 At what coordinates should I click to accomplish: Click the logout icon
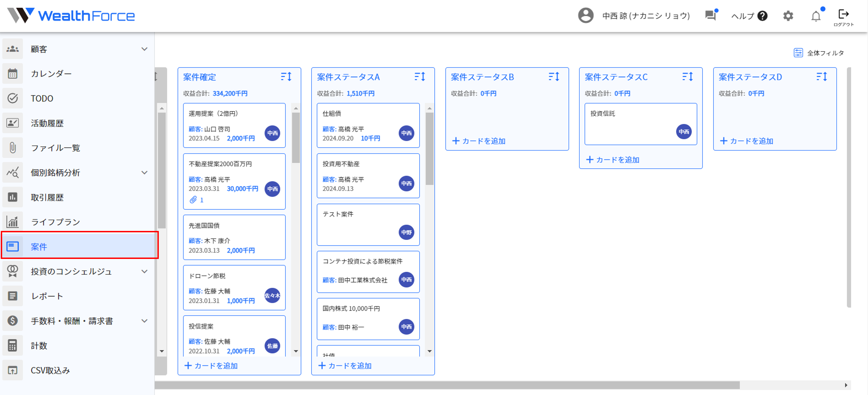coord(843,14)
